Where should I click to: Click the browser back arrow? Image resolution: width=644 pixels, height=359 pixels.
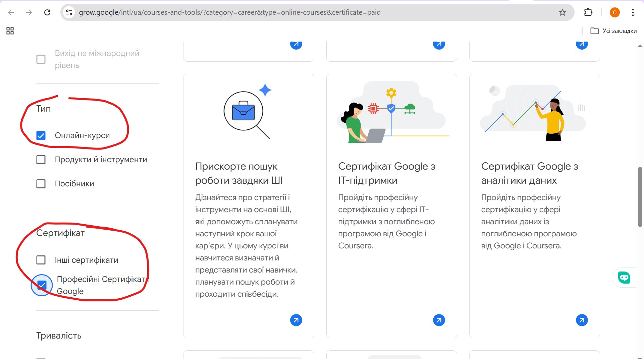[x=11, y=12]
